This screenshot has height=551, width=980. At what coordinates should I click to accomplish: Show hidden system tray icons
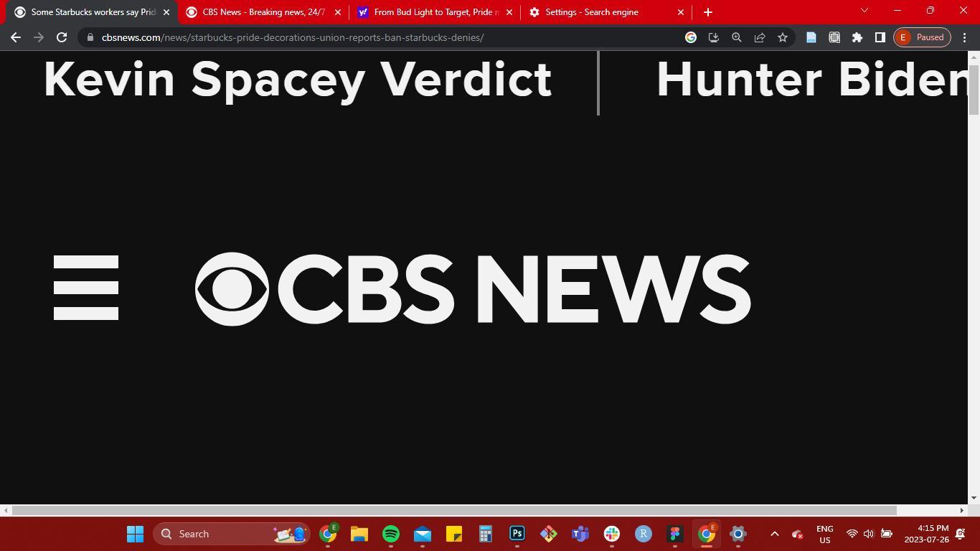click(x=775, y=534)
